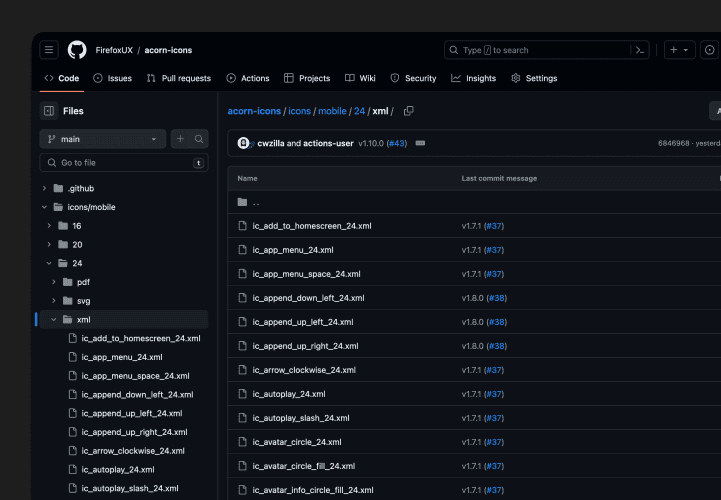This screenshot has width=721, height=500.
Task: Click the Go to file field
Action: (124, 163)
